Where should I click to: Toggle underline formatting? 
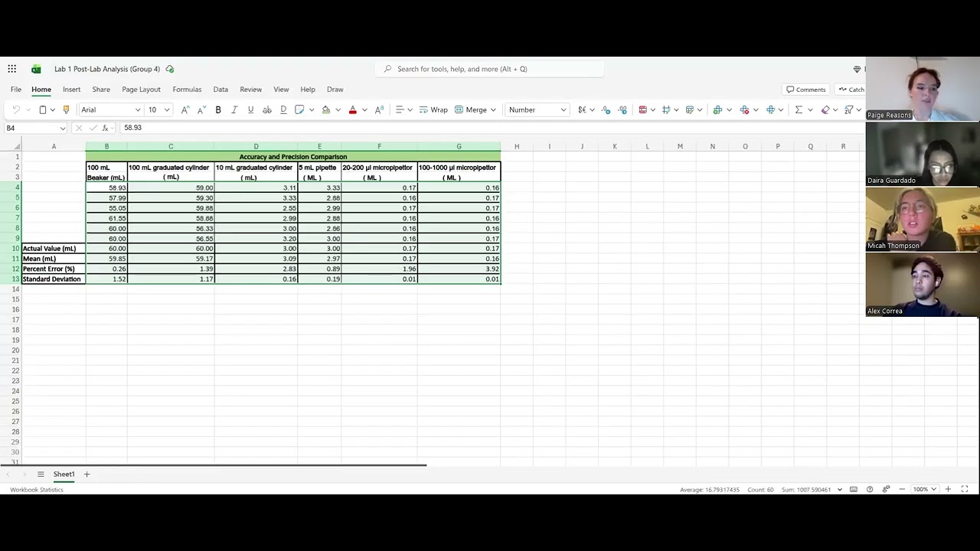click(250, 110)
